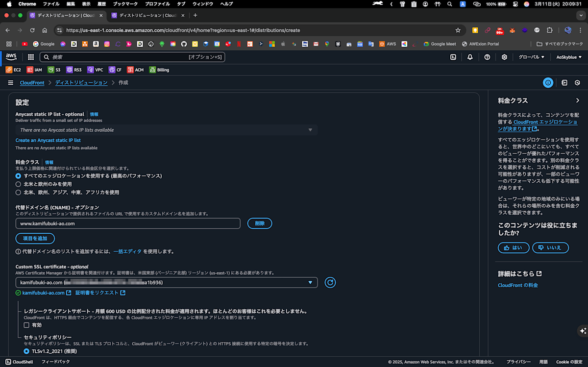
Task: Click the はい helpful feedback button
Action: coord(514,248)
